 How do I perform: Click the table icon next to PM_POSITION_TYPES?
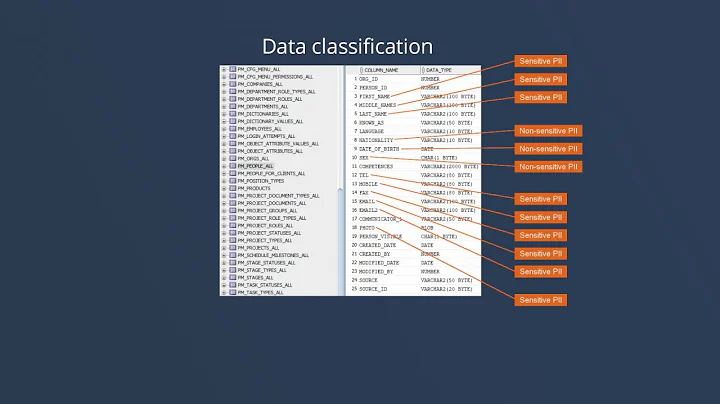coord(233,181)
